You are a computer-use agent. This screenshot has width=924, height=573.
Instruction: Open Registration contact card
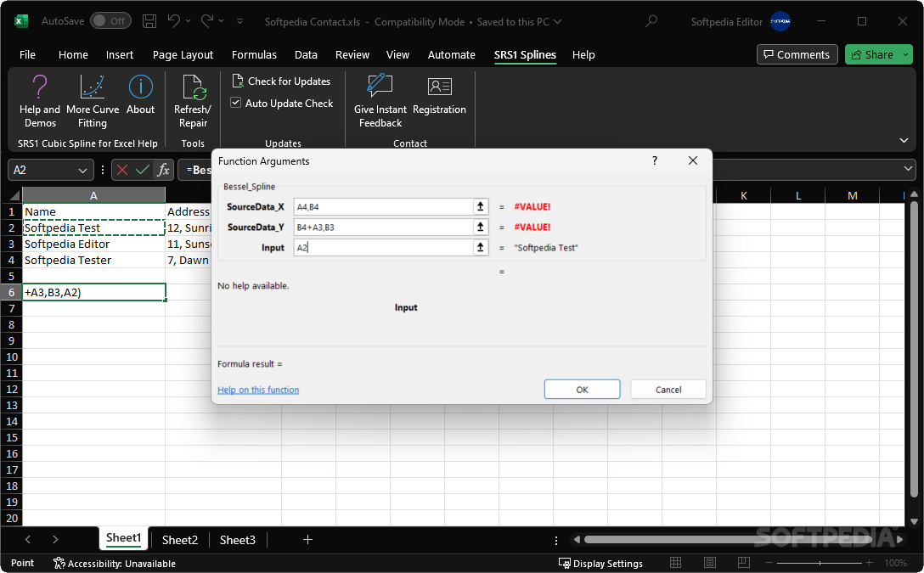pos(439,95)
